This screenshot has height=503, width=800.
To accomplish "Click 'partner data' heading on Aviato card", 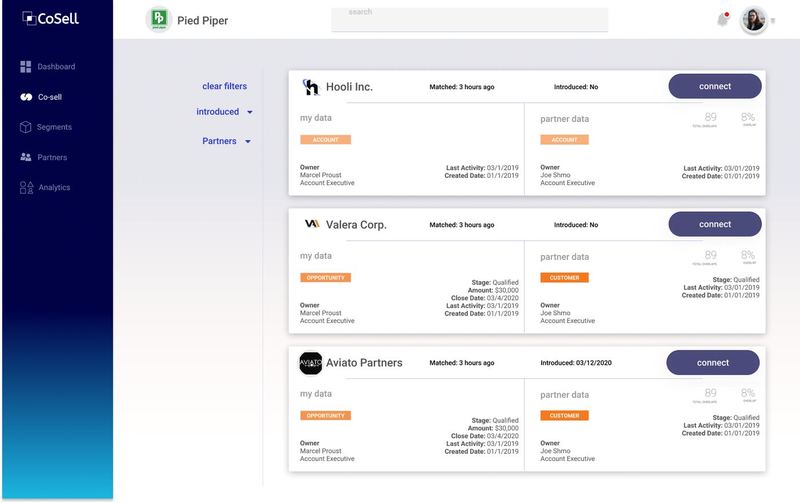I will [564, 395].
